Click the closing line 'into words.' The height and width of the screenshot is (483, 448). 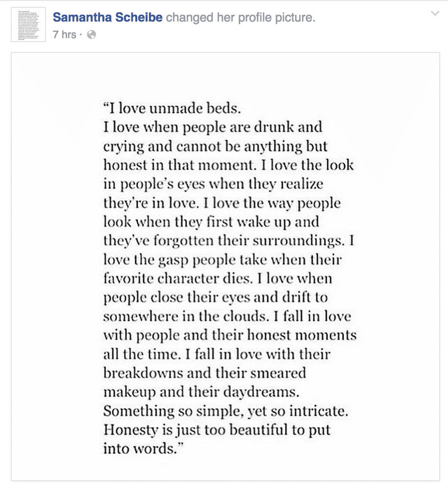point(143,449)
